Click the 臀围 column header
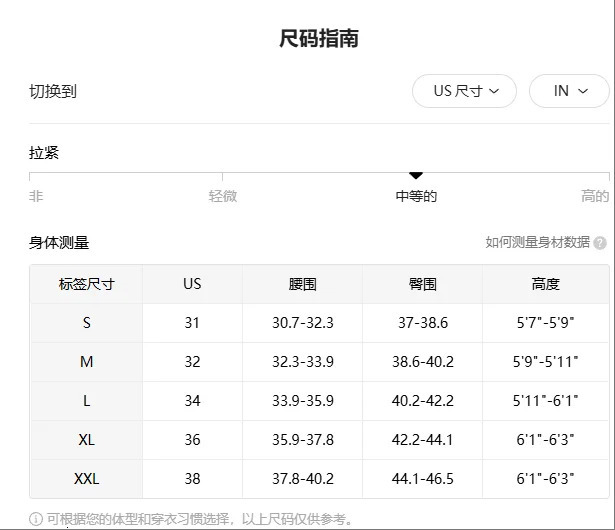The width and height of the screenshot is (615, 530). pos(422,284)
